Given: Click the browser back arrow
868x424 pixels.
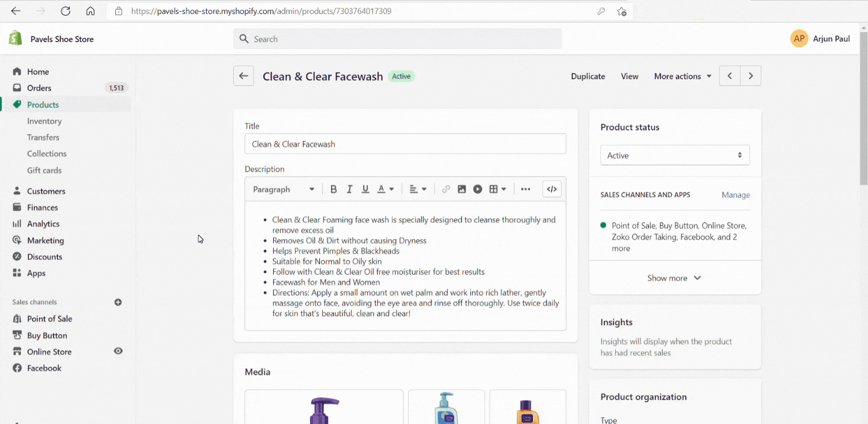Looking at the screenshot, I should coord(16,11).
